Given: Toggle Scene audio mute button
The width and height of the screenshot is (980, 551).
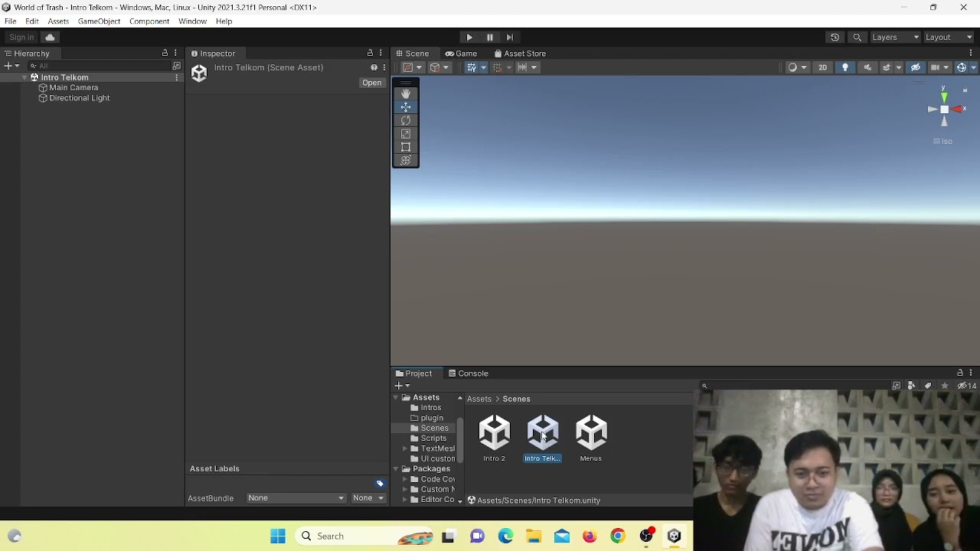Looking at the screenshot, I should 867,67.
